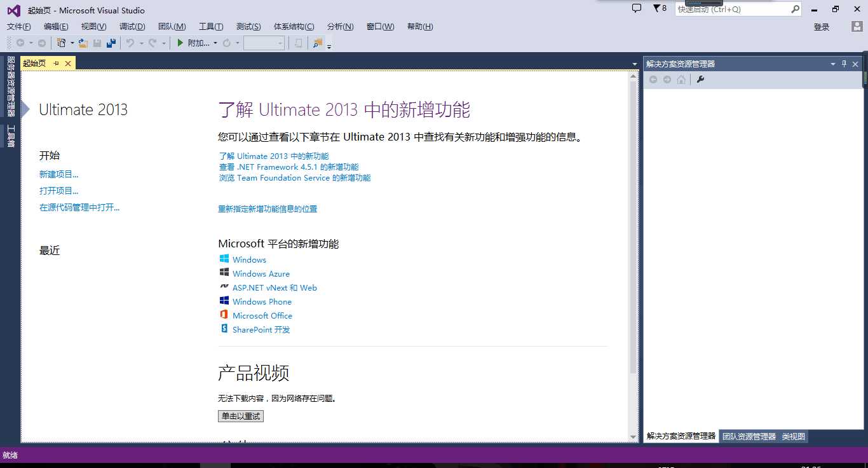
Task: Click the Find in Files toolbar icon
Action: 318,43
